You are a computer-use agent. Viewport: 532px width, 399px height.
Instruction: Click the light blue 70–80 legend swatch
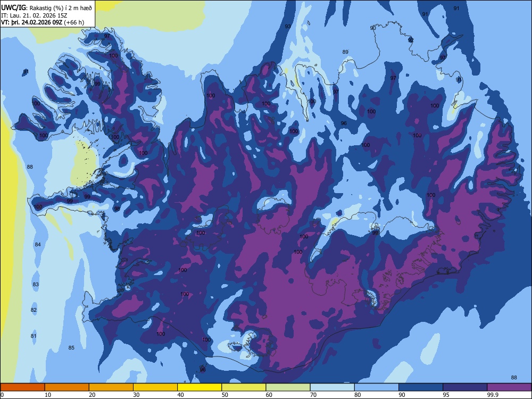(x=332, y=387)
